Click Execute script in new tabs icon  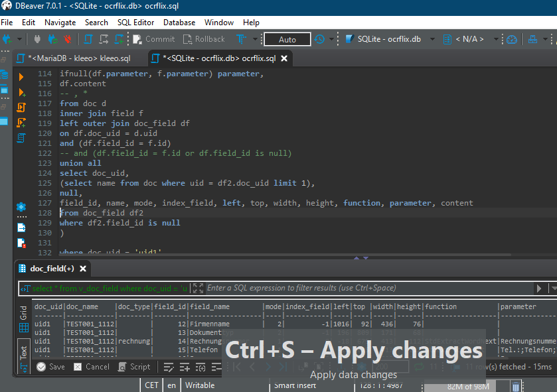click(21, 123)
